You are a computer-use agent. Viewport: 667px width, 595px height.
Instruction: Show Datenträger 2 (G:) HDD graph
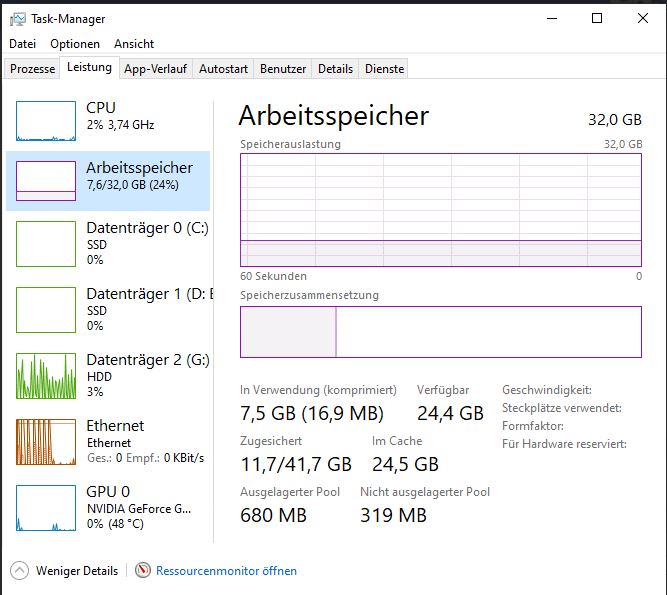tap(46, 374)
